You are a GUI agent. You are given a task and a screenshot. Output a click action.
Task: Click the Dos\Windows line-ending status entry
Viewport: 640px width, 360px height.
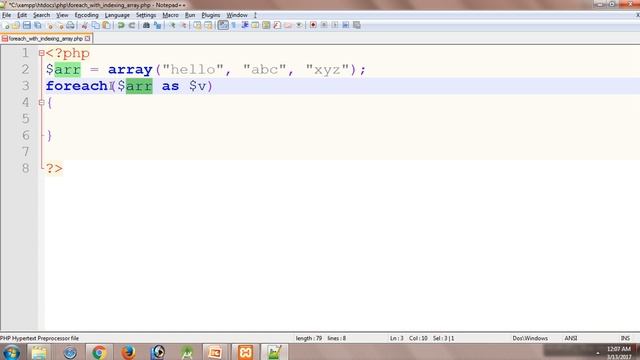click(530, 338)
